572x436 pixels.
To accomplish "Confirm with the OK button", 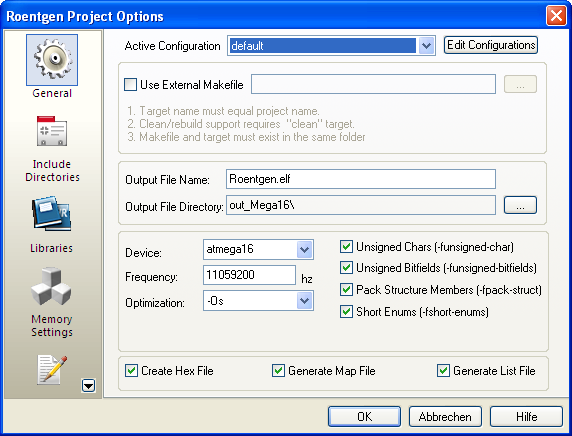I will [x=364, y=416].
